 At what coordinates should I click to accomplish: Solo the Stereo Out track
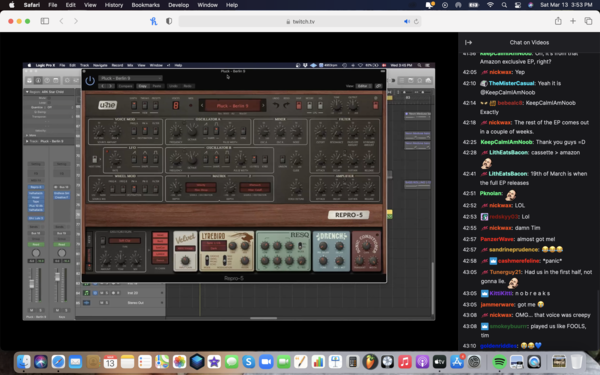click(x=107, y=303)
